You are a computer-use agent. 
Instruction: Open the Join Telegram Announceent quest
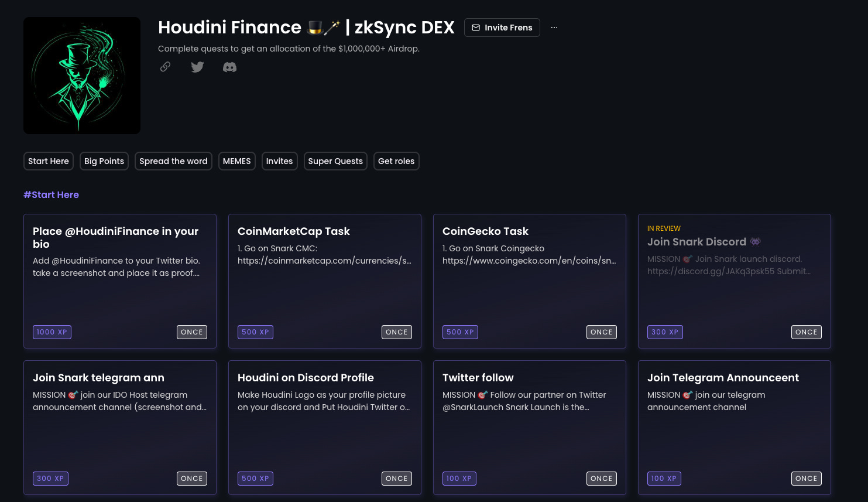pyautogui.click(x=735, y=428)
